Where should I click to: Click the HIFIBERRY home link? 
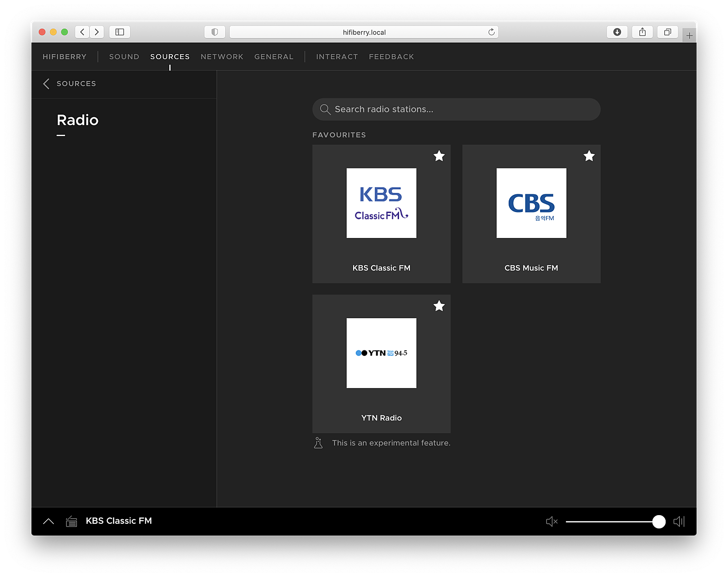pos(64,56)
